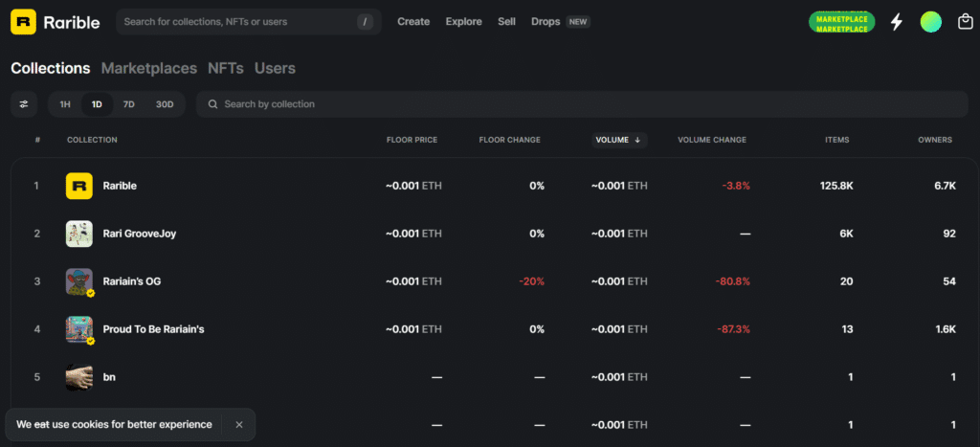Click the 125.8K items value
The height and width of the screenshot is (447, 980).
click(836, 186)
